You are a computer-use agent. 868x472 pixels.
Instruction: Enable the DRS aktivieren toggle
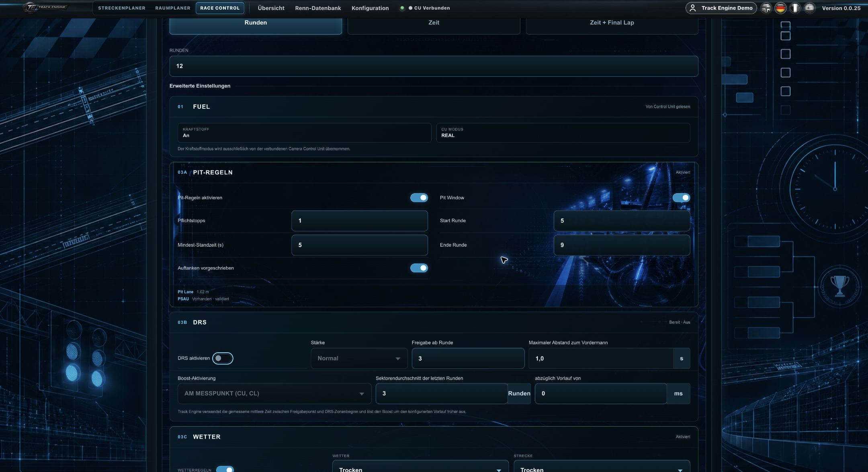pyautogui.click(x=223, y=358)
